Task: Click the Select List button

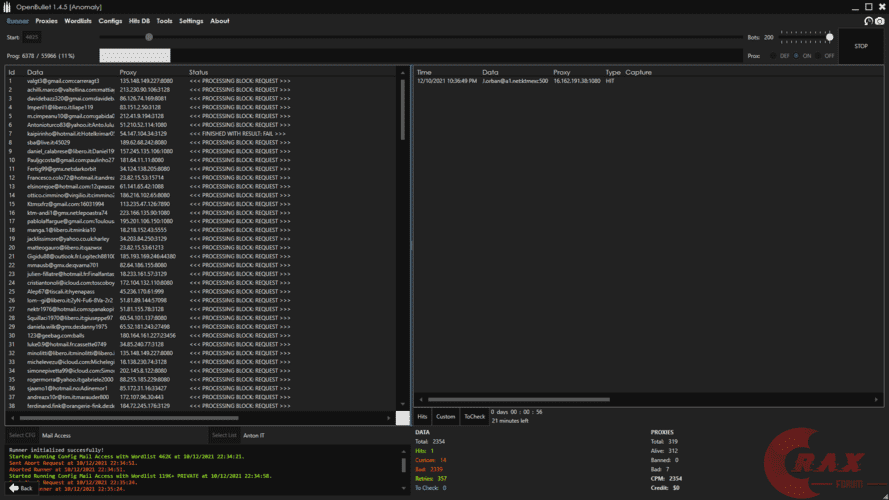Action: coord(224,436)
